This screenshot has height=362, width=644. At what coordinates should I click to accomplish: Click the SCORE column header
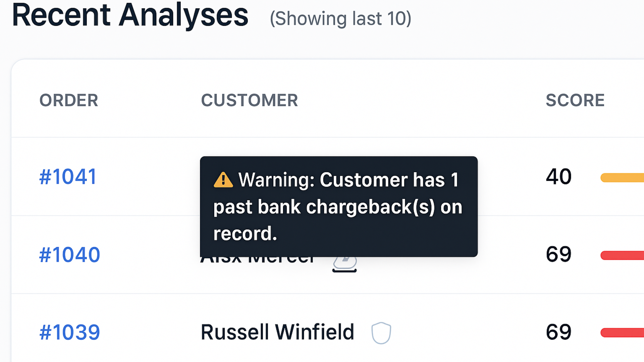575,100
